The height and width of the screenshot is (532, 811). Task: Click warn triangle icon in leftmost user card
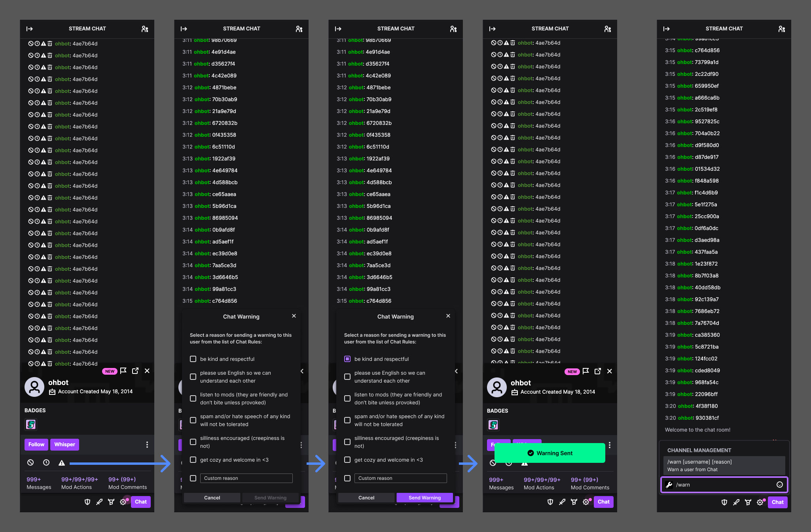[62, 463]
